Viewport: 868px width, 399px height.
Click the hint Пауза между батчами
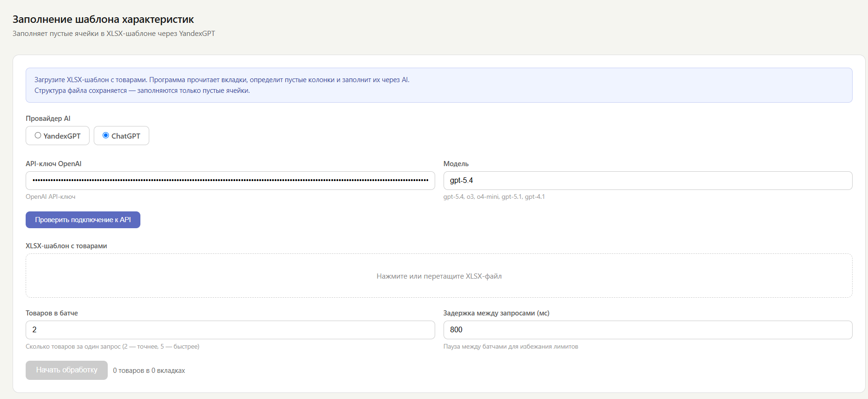511,347
